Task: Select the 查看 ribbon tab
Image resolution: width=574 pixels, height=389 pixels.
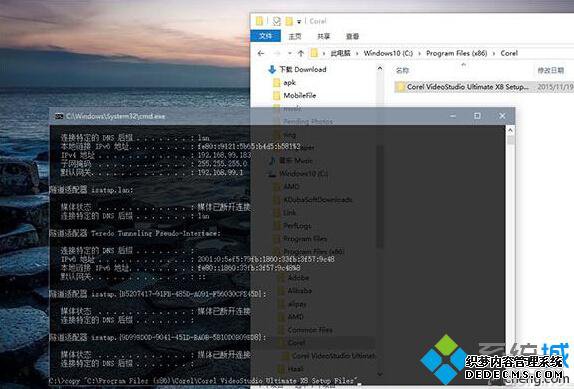Action: [x=352, y=36]
